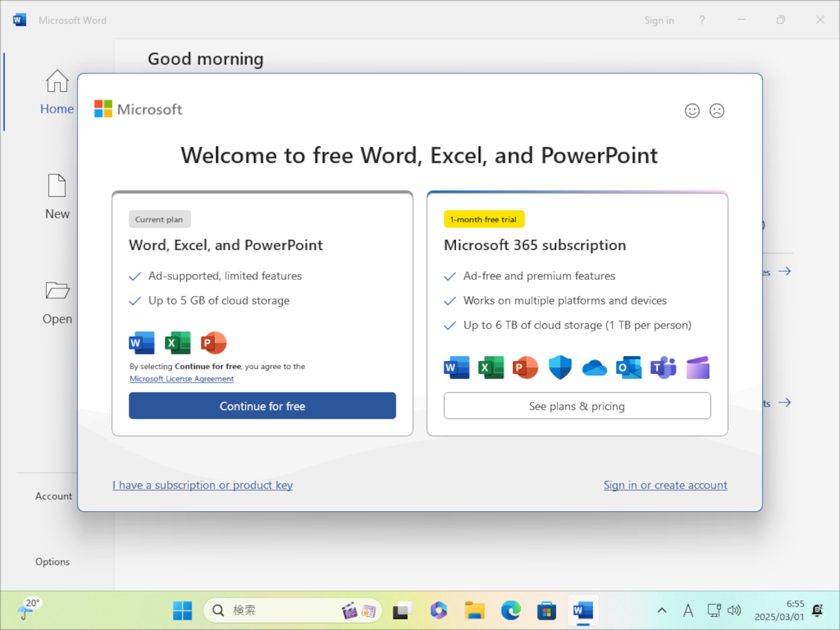This screenshot has height=630, width=840.
Task: Open the Open folder sidebar item
Action: point(57,302)
